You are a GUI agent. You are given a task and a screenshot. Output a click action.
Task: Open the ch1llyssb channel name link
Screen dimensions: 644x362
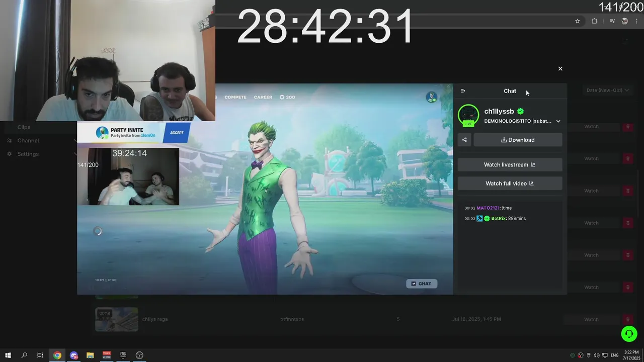coord(499,111)
